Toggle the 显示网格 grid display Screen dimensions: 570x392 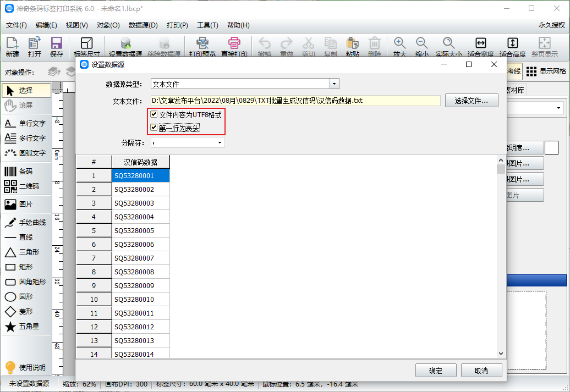[546, 71]
